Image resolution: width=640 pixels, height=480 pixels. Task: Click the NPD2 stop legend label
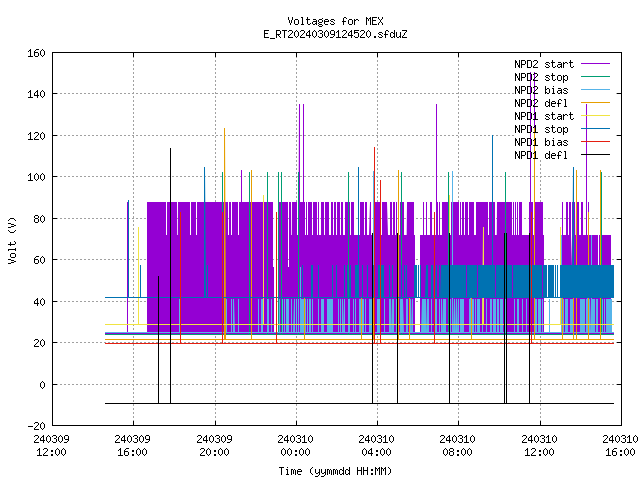[x=541, y=77]
